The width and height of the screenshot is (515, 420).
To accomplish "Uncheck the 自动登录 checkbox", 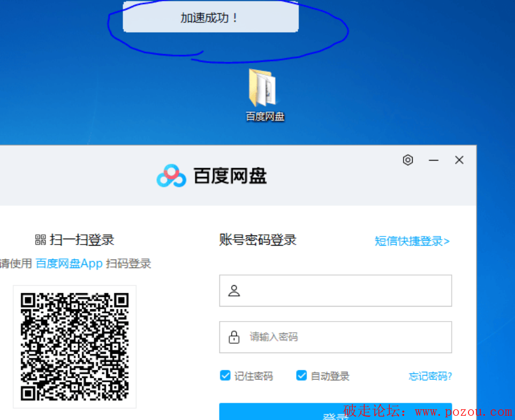I will coord(301,376).
